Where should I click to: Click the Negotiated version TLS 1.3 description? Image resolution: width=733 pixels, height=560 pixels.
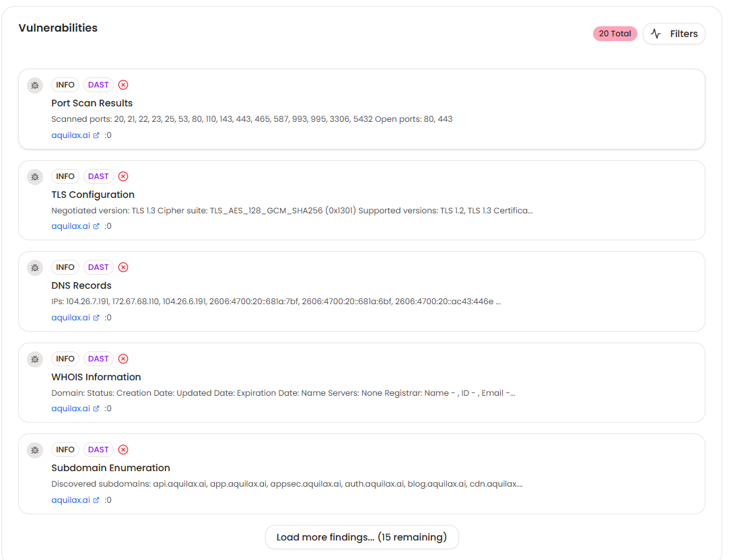pyautogui.click(x=291, y=211)
